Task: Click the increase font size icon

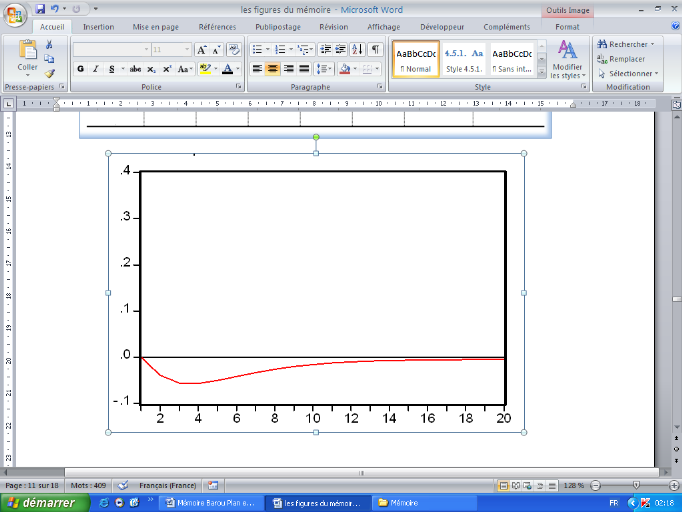Action: tap(201, 49)
